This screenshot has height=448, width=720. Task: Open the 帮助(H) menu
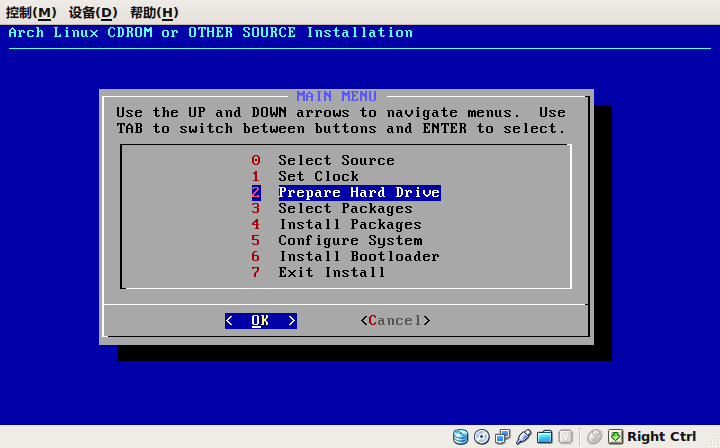[x=154, y=12]
